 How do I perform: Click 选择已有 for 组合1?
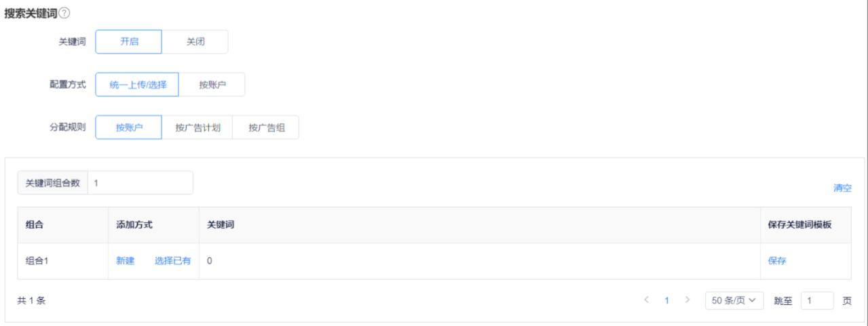coord(172,261)
